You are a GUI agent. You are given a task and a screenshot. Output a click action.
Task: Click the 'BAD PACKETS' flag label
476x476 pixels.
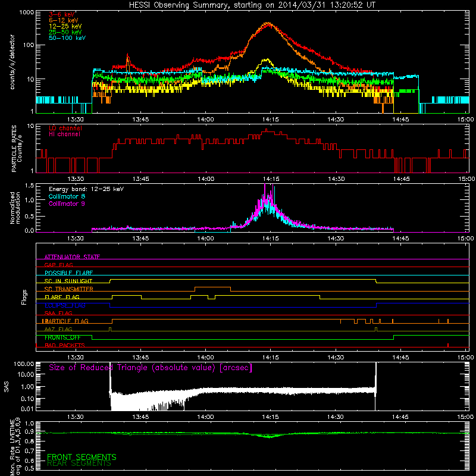tap(65, 345)
